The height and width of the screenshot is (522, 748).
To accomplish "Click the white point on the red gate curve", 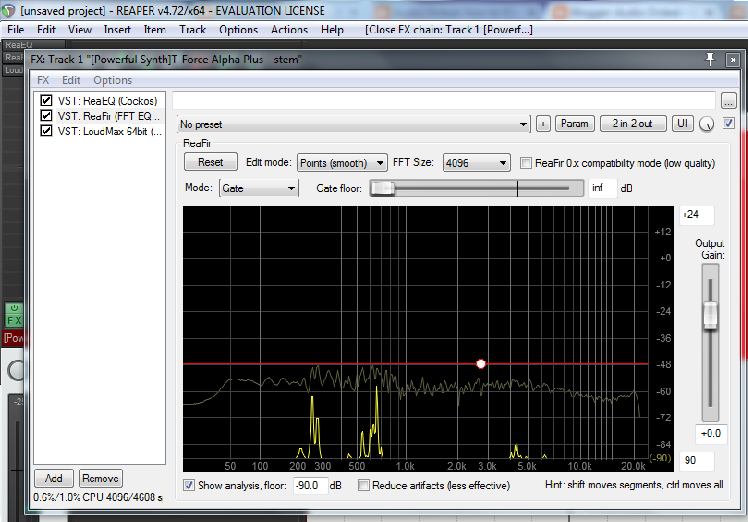I will click(481, 364).
